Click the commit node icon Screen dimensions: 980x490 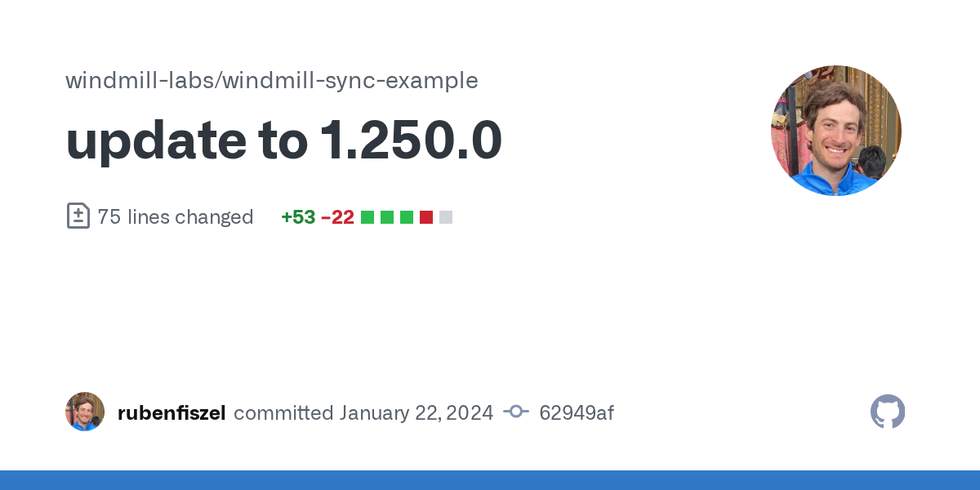point(516,412)
